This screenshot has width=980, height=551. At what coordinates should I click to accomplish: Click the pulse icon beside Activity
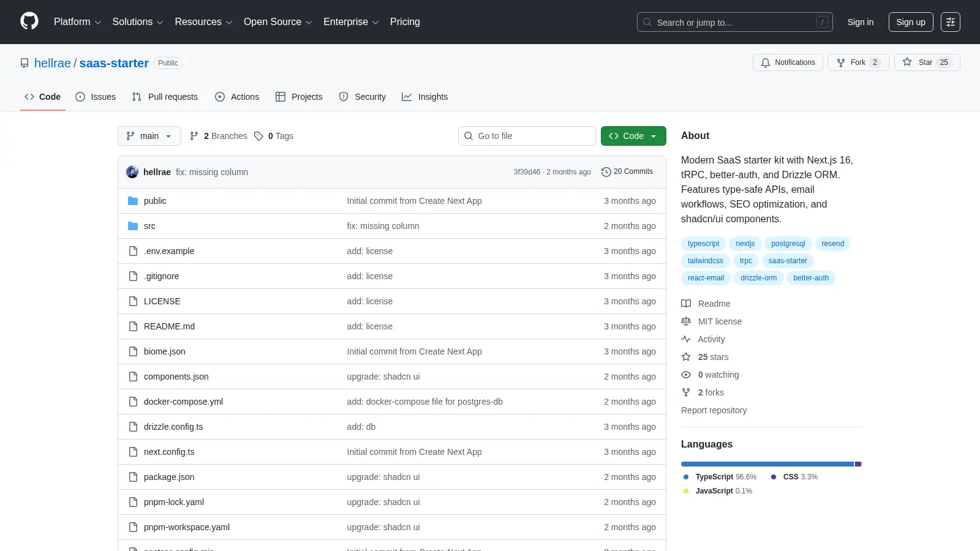pyautogui.click(x=686, y=339)
